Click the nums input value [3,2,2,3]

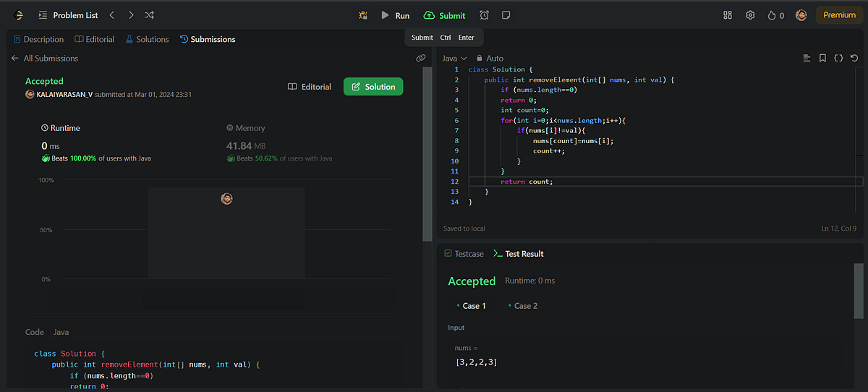(x=476, y=362)
